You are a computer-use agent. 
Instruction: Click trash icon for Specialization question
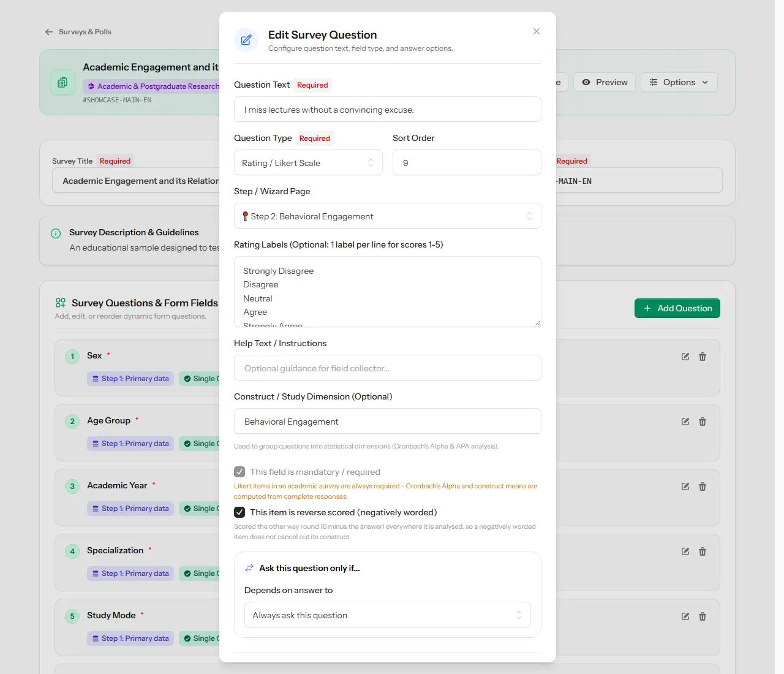tap(703, 551)
